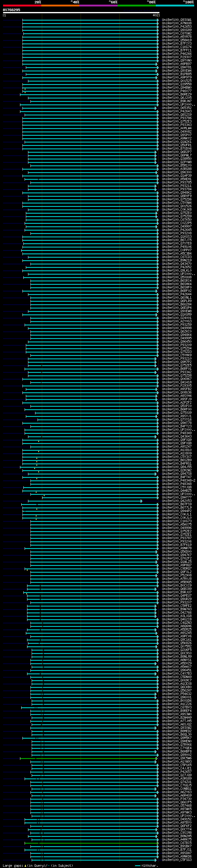197x868 pixels.
Task: Click the UniRef100_C6TGW2 label
Action: point(177,33)
